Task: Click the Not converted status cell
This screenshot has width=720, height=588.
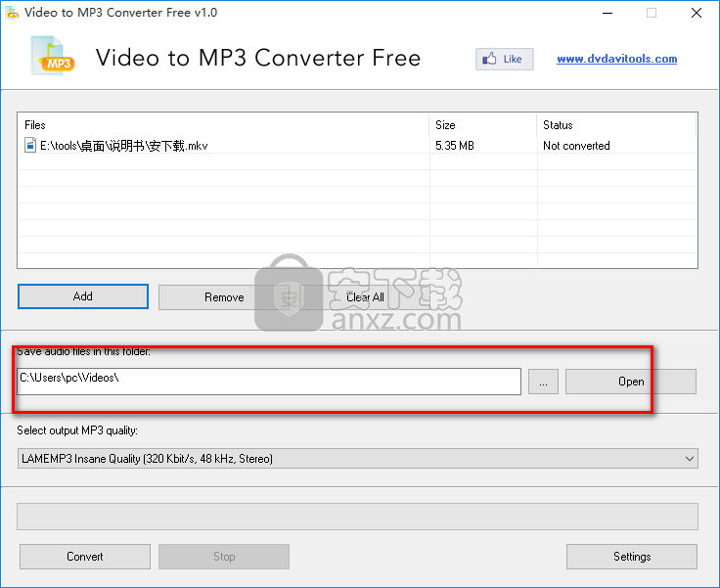Action: [x=576, y=146]
